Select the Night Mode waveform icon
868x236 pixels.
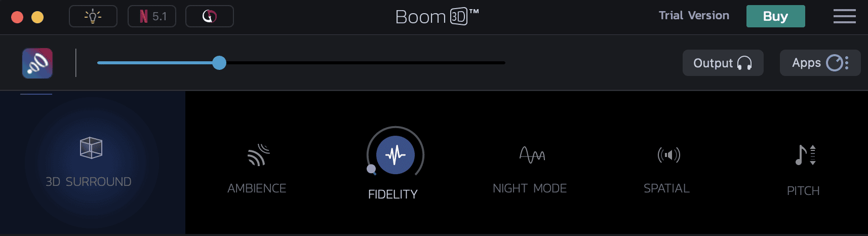click(532, 154)
